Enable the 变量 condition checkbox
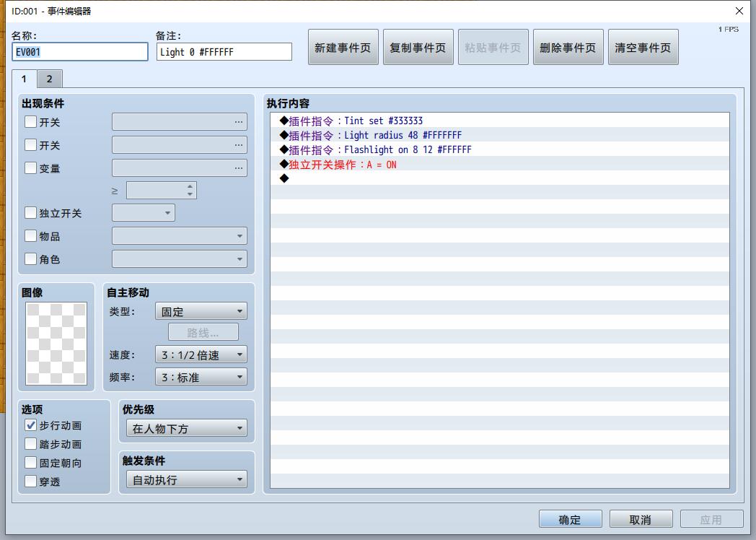 (x=30, y=168)
